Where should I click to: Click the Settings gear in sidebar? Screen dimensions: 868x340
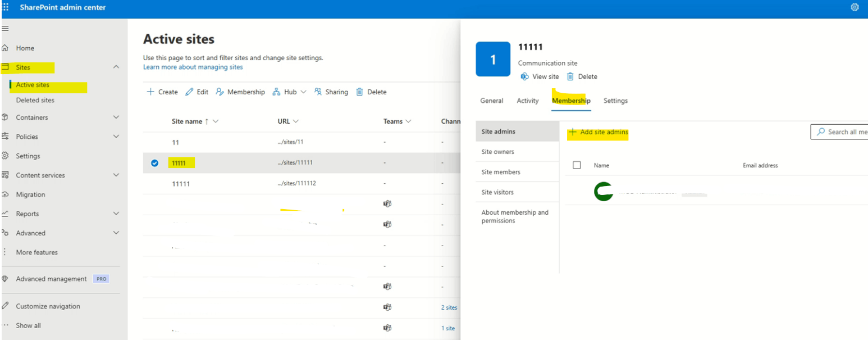click(5, 156)
